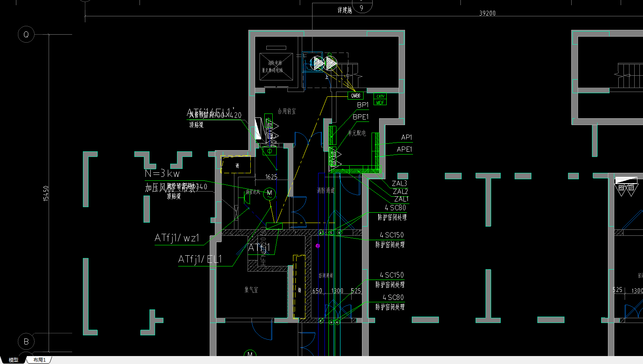Click the 消防通道 label
This screenshot has width=643, height=364.
tap(326, 190)
